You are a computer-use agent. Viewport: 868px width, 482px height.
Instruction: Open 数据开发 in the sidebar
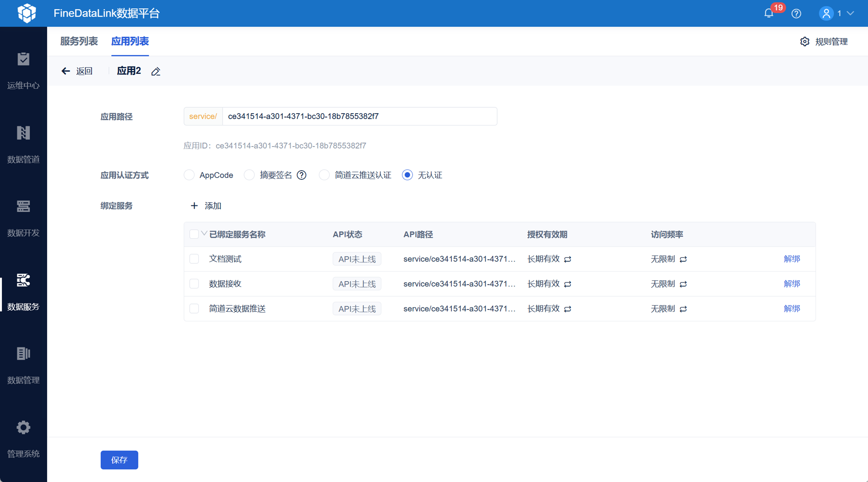23,218
